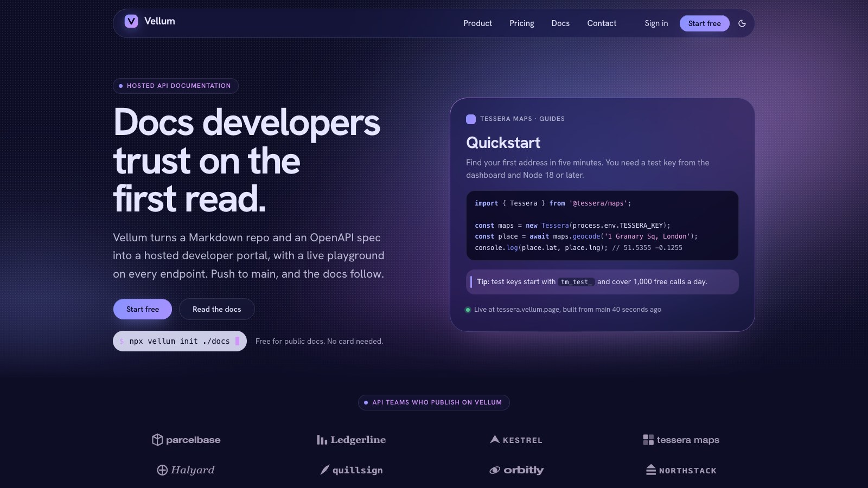Click the orbitly planet logo

tap(495, 470)
